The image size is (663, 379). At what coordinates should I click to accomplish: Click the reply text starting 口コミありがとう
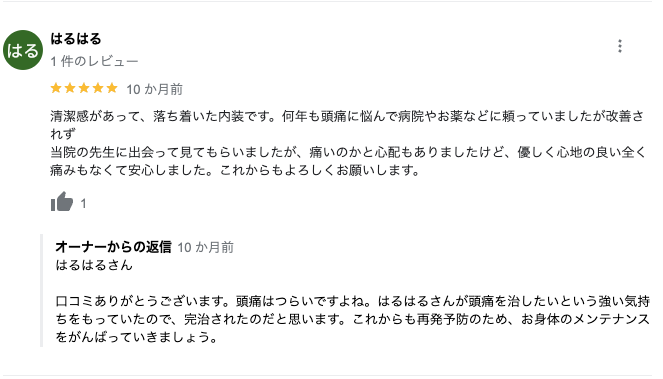(x=353, y=319)
